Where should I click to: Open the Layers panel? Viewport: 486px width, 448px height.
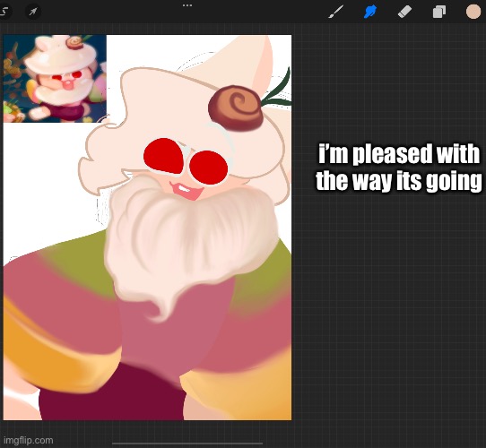[x=439, y=12]
